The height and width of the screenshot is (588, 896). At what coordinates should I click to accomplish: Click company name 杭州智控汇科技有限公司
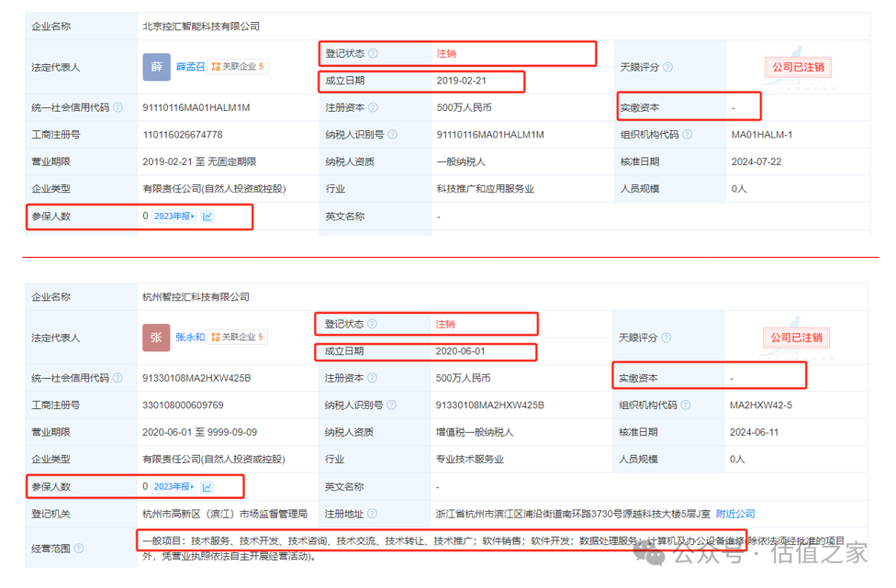click(196, 297)
